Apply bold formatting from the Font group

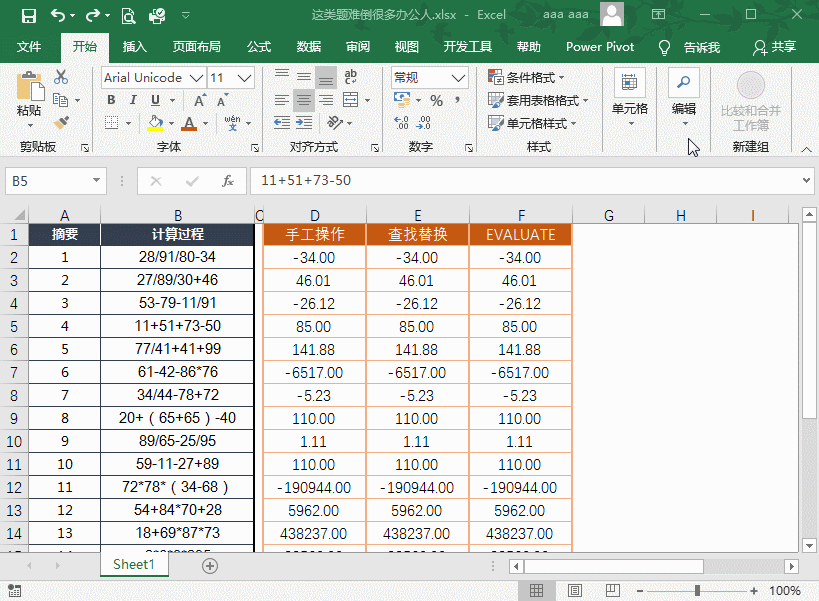[110, 99]
